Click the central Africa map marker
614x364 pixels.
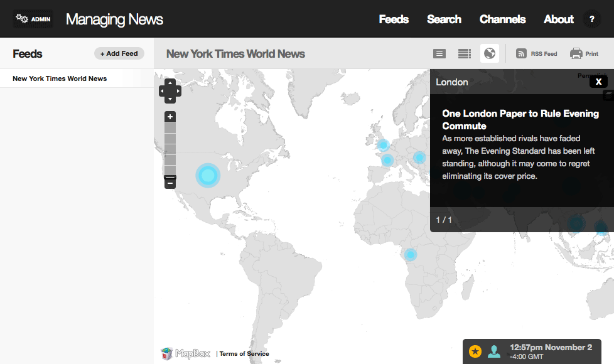(411, 255)
